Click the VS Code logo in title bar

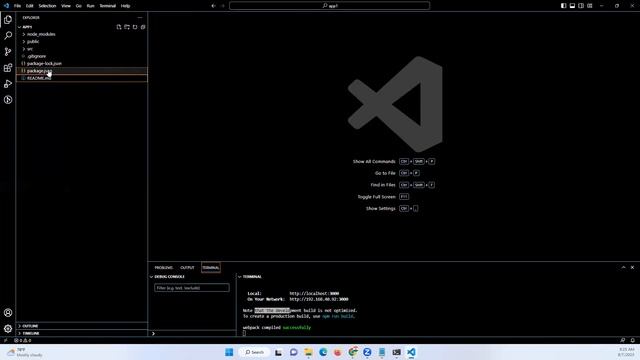[x=6, y=6]
